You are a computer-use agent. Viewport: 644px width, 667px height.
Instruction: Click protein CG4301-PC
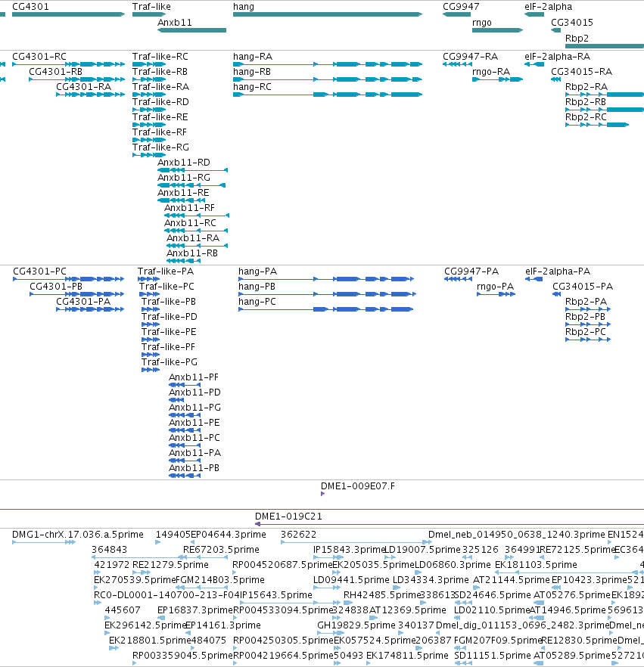click(x=69, y=279)
